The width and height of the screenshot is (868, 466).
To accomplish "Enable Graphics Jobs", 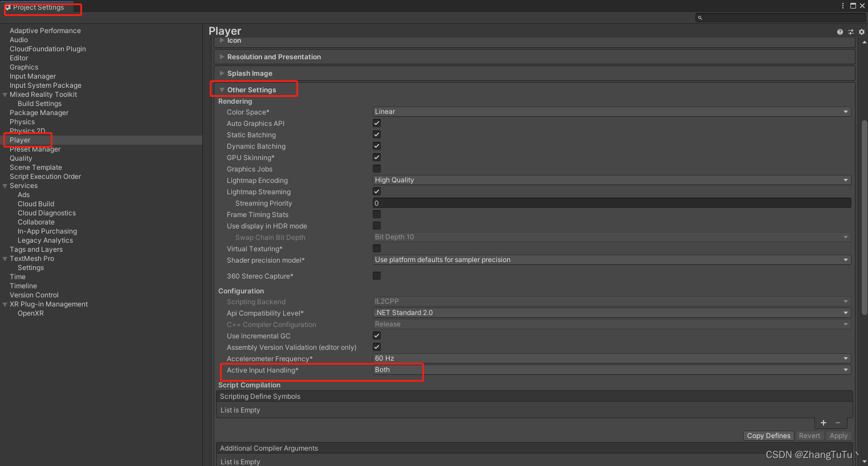I will 377,169.
